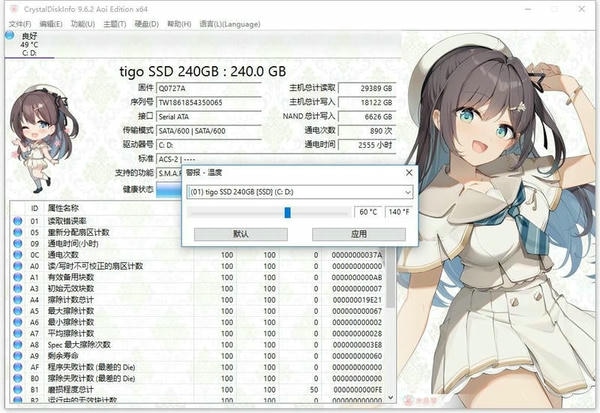The image size is (600, 413).
Task: Open the tigo SSD 240GB disk dropdown
Action: pos(300,192)
